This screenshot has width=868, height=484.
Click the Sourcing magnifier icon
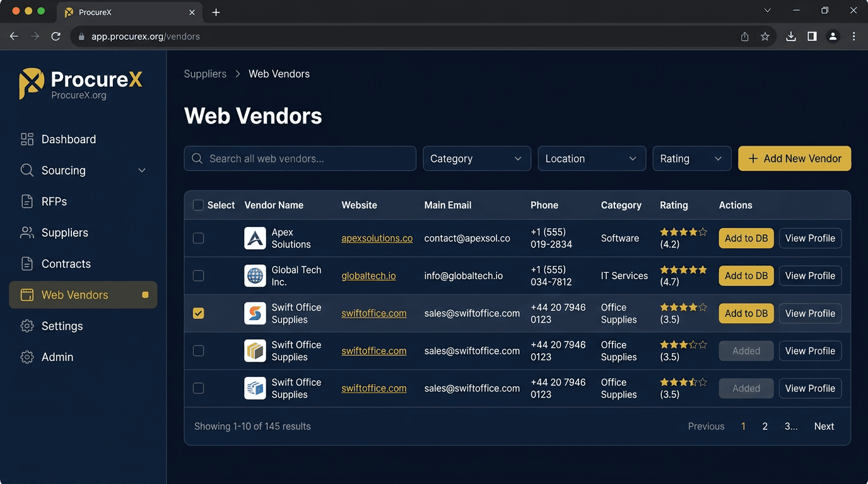(x=27, y=170)
